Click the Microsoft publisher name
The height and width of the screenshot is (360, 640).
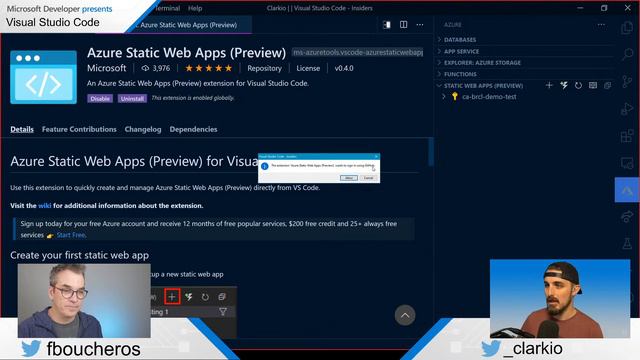coord(107,68)
